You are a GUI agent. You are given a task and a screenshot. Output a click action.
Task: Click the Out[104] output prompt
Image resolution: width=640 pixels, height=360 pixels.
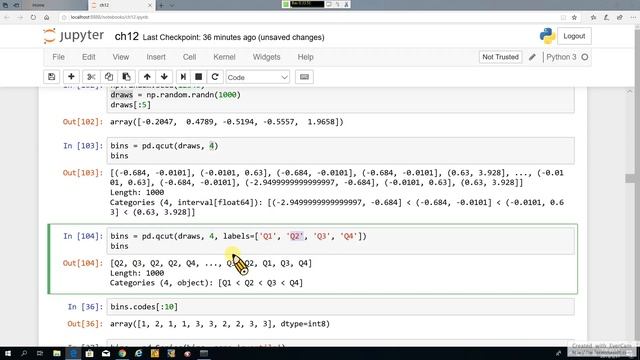pos(82,263)
